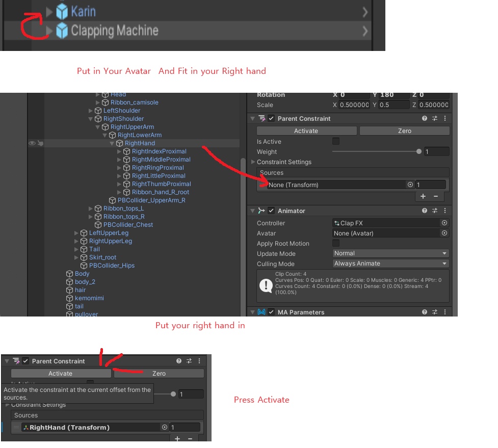498x448 pixels.
Task: Open Animator component three-dot menu
Action: 445,210
